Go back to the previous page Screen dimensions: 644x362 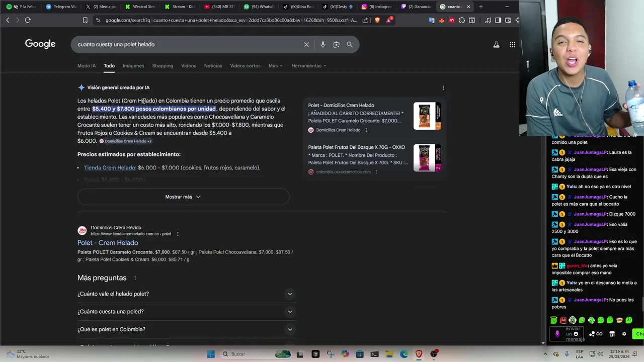click(8, 20)
